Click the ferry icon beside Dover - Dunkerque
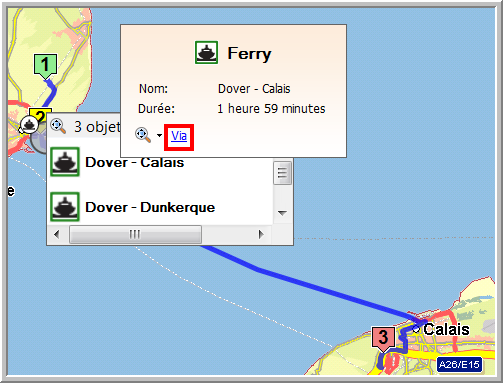503x383 pixels. click(65, 207)
